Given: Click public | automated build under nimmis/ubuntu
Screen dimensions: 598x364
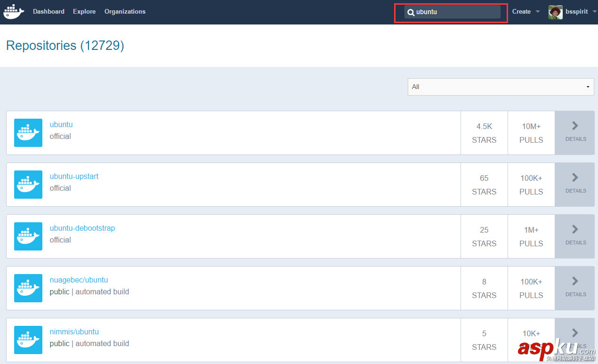Looking at the screenshot, I should (89, 344).
